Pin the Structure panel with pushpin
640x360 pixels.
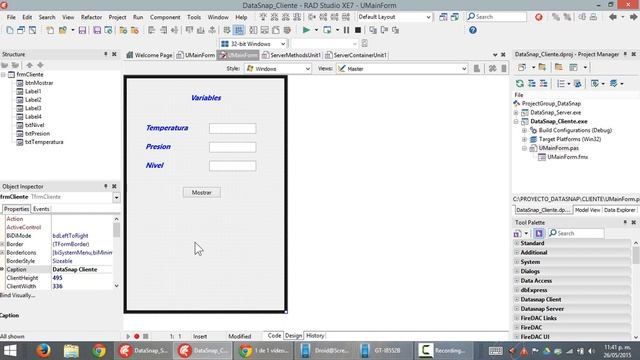[106, 54]
